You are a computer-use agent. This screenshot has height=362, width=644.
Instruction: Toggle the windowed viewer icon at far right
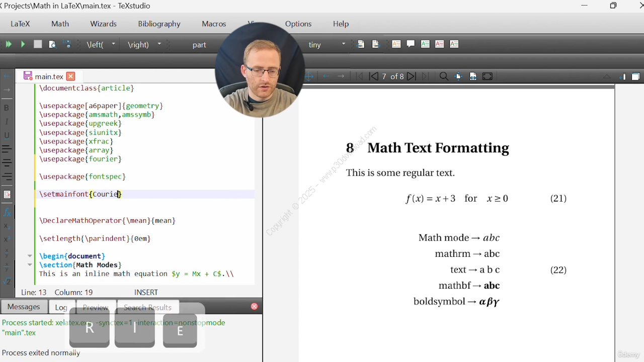pyautogui.click(x=635, y=76)
